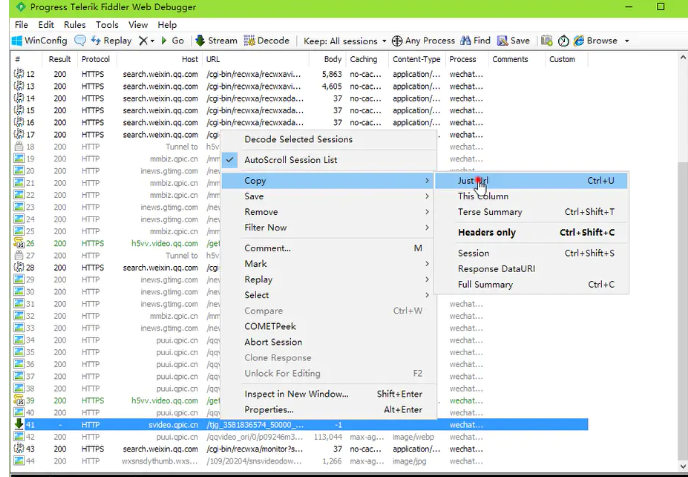Expand the Select submenu
The width and height of the screenshot is (688, 477).
coord(329,295)
